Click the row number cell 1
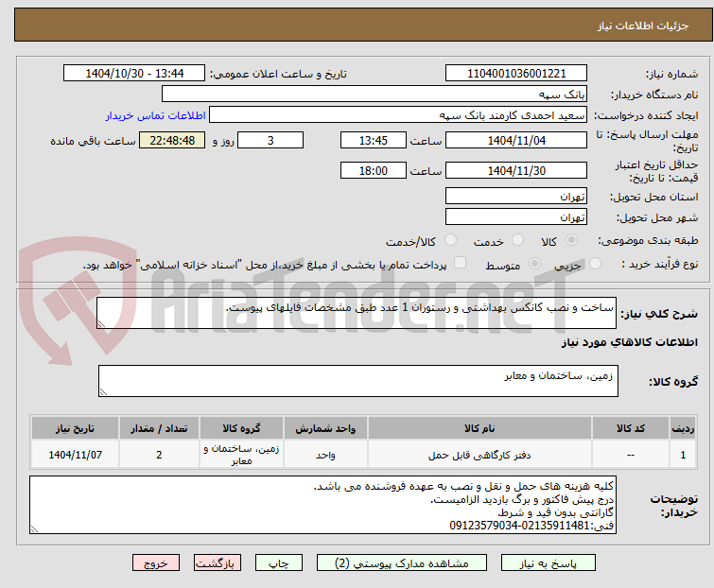The width and height of the screenshot is (714, 588). click(683, 454)
